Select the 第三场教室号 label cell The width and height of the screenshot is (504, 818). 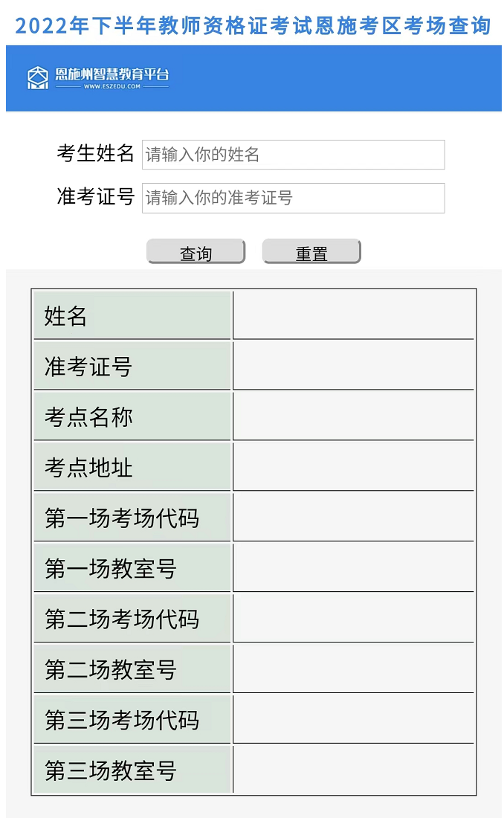pyautogui.click(x=132, y=771)
